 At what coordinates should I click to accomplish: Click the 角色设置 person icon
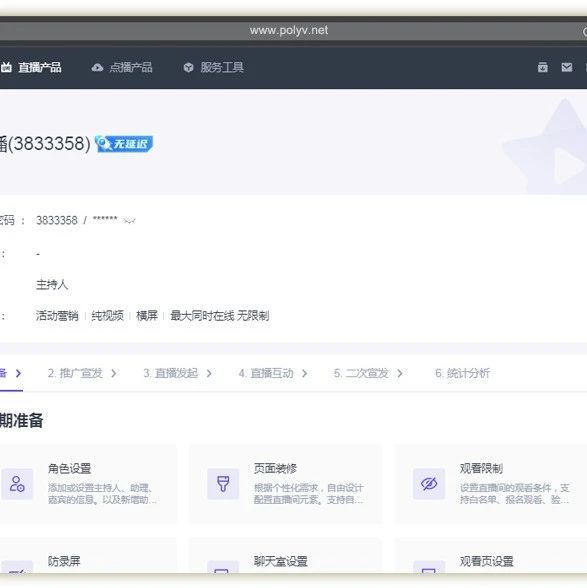17,484
